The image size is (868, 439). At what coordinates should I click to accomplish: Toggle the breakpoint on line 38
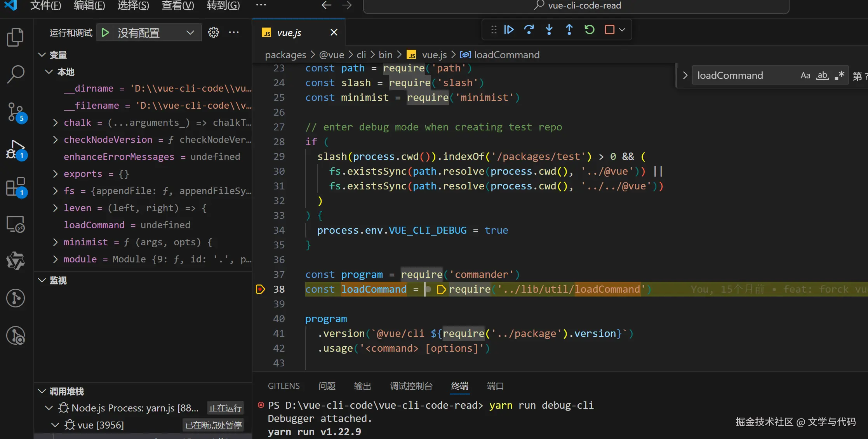[x=260, y=289]
